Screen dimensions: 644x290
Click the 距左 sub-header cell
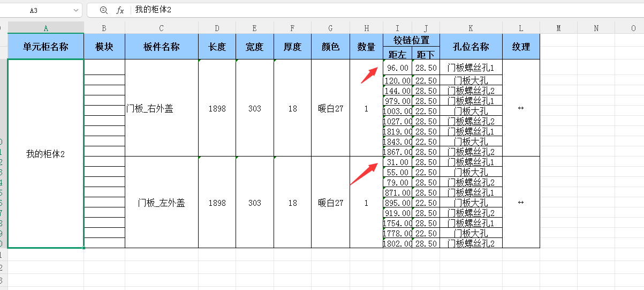pos(397,54)
